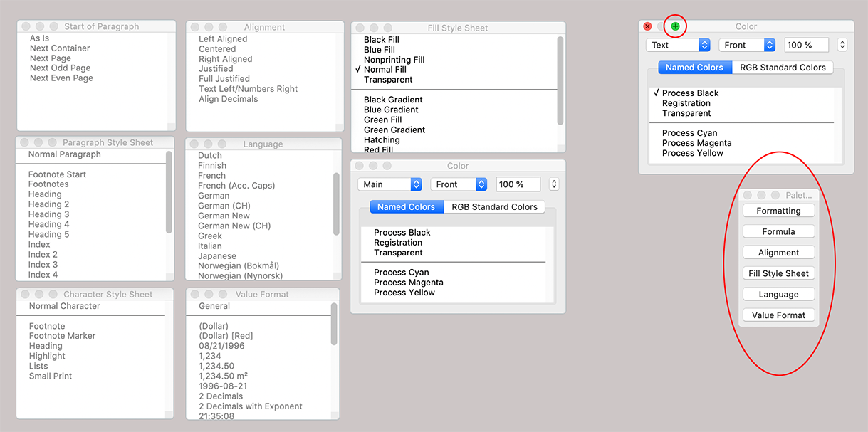Open the Text dropdown in Color palette

point(678,45)
